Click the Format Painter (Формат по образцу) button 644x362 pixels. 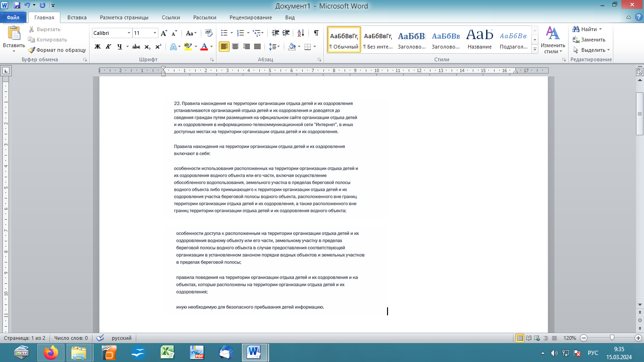coord(57,50)
